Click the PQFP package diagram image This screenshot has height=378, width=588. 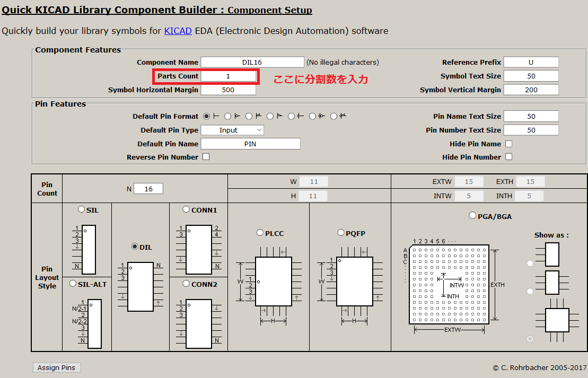click(349, 286)
